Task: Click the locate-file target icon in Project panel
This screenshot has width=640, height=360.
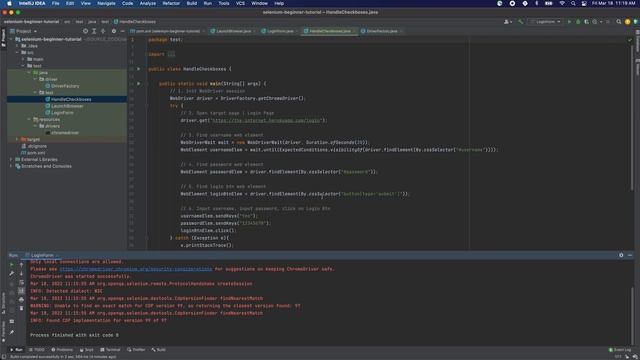Action: point(85,31)
